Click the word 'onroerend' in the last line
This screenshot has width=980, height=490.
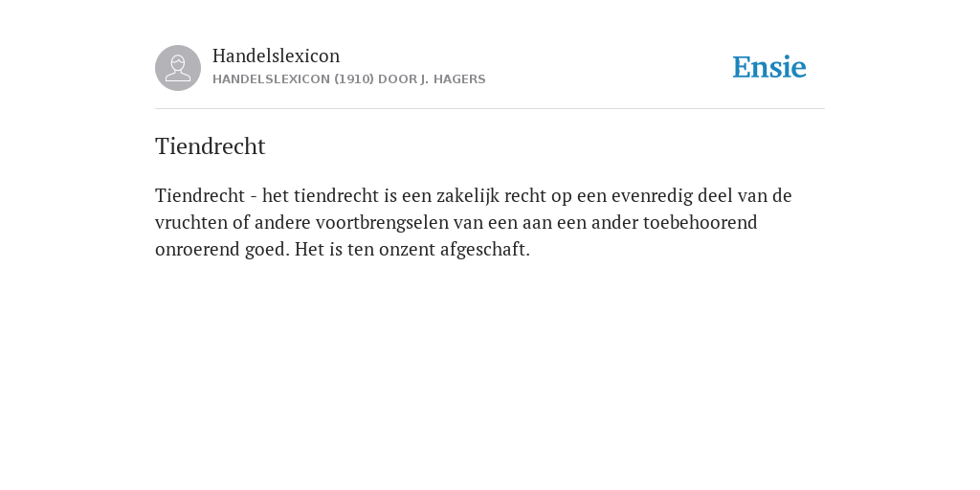[197, 250]
